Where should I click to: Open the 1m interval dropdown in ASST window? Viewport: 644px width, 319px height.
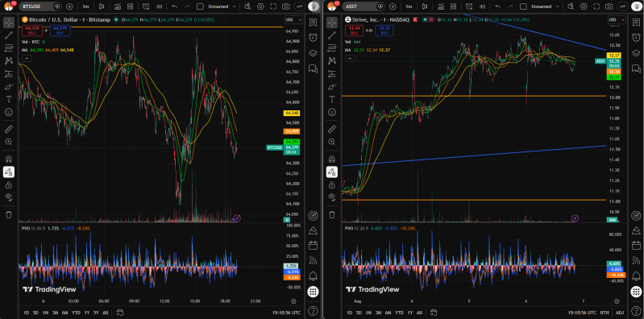[x=409, y=6]
